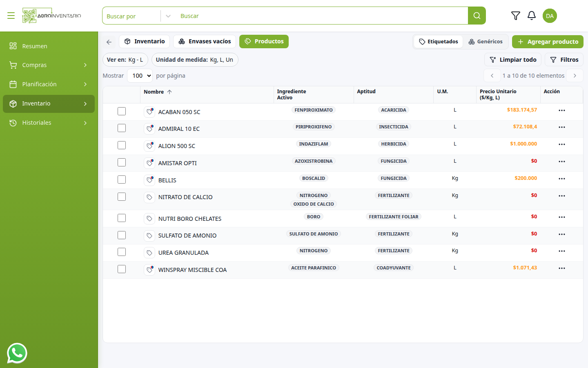
Task: Go back with the left arrow
Action: [x=109, y=42]
